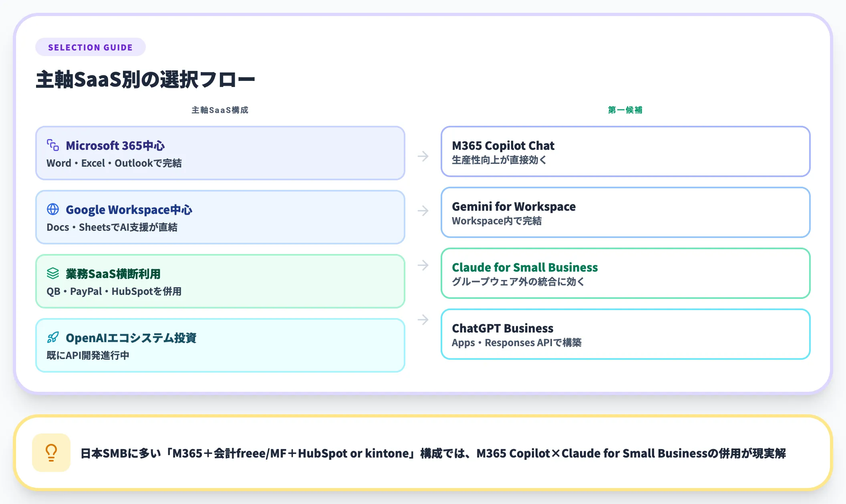
Task: Select the SELECTION GUIDE badge
Action: 91,47
